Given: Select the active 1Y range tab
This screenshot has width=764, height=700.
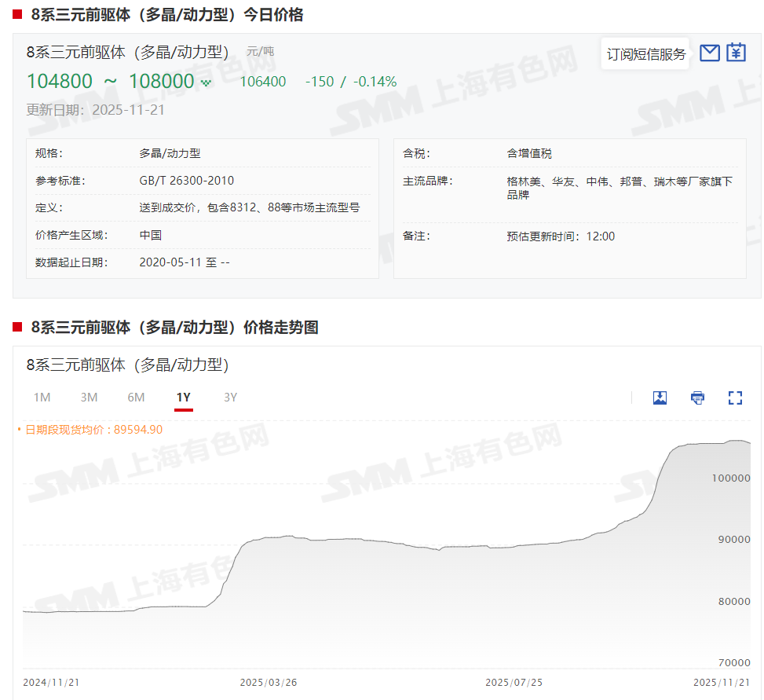Looking at the screenshot, I should (183, 398).
